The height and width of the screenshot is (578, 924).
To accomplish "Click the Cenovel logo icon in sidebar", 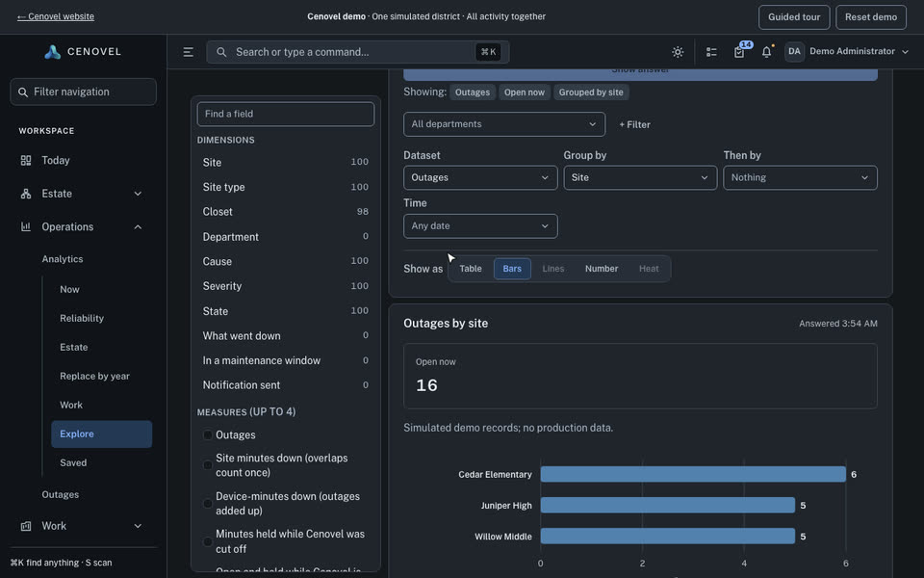I will [52, 52].
